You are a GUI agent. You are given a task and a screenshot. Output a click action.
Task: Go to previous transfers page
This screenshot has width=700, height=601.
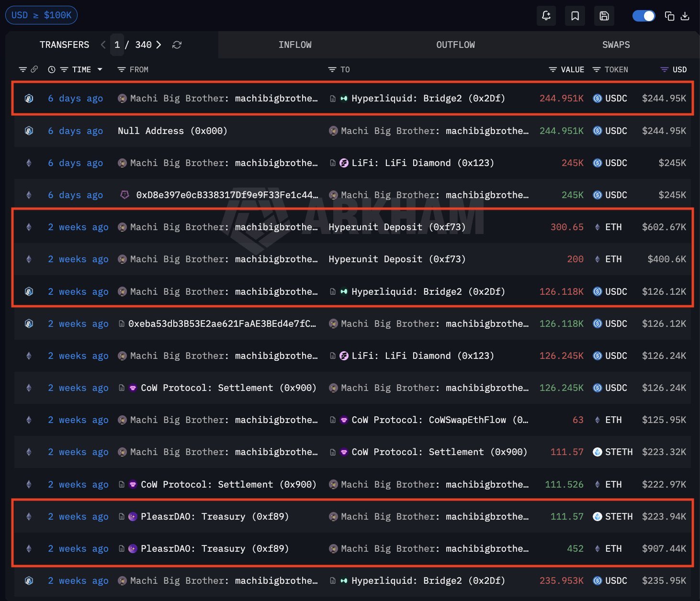tap(103, 45)
